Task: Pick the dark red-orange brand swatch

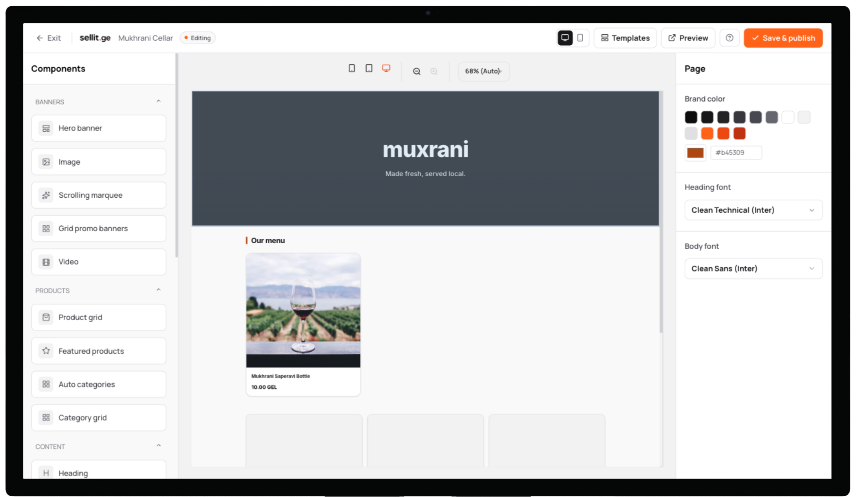Action: [739, 133]
